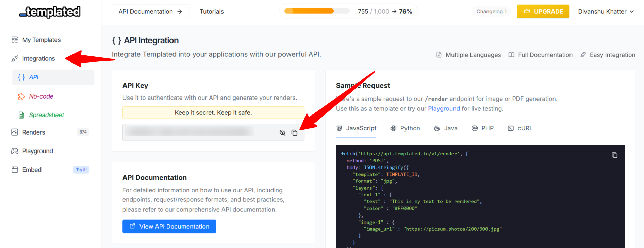Copy the sample code snippet
This screenshot has height=248, width=644.
(614, 155)
